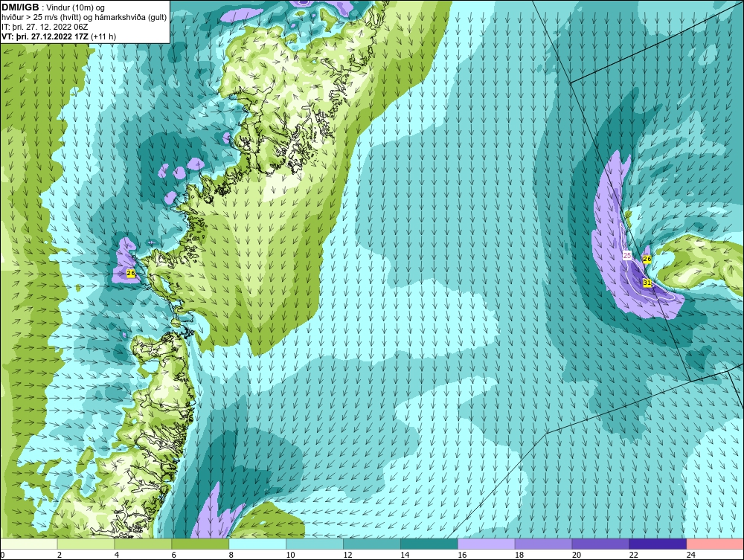Click the 4–6 m/s green legend swatch
This screenshot has height=560, width=744.
coord(143,544)
